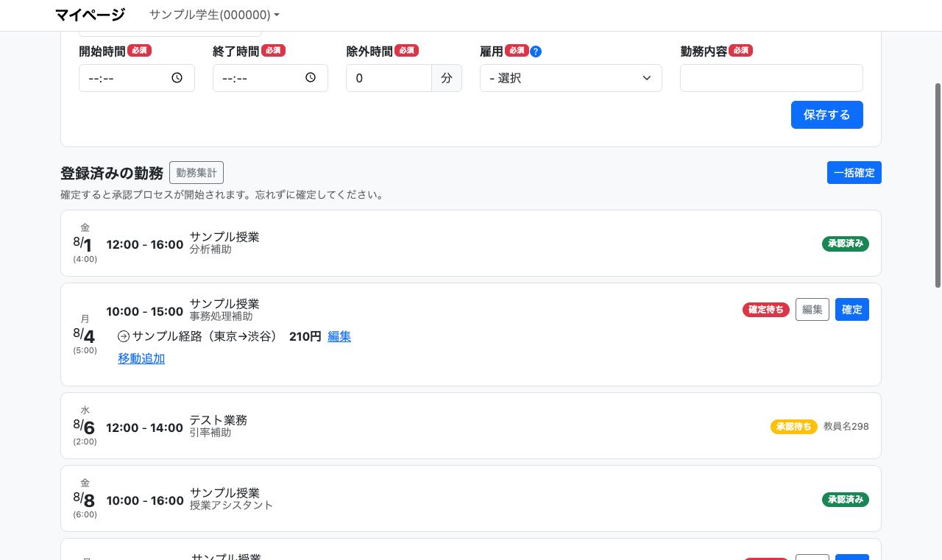Click 編集 button for 8/4 shift
942x560 pixels.
coord(812,310)
